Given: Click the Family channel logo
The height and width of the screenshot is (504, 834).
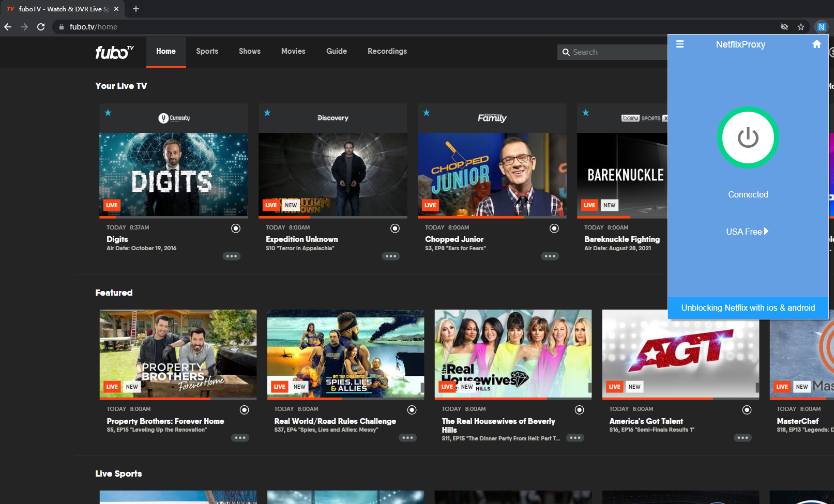Looking at the screenshot, I should [492, 118].
